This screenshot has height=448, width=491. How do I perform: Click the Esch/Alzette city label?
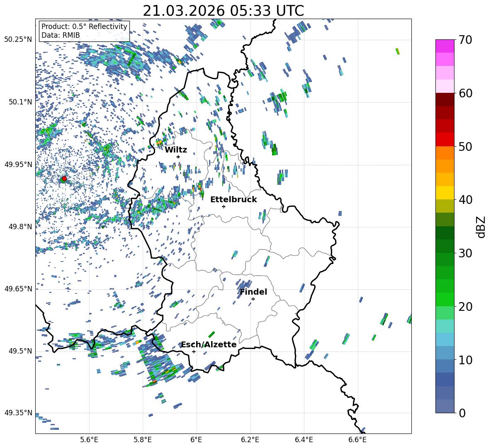pyautogui.click(x=209, y=344)
